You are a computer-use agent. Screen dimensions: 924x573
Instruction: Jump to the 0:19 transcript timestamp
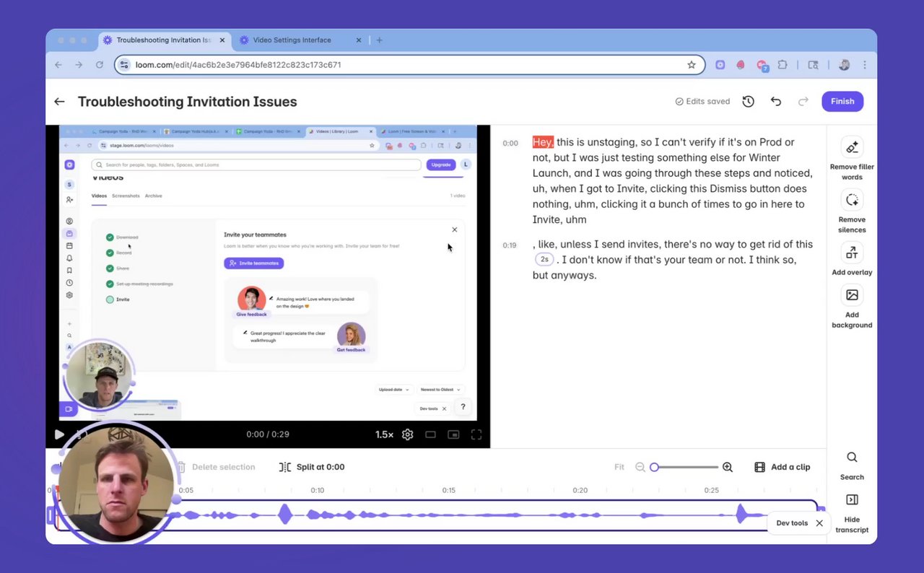coord(510,245)
